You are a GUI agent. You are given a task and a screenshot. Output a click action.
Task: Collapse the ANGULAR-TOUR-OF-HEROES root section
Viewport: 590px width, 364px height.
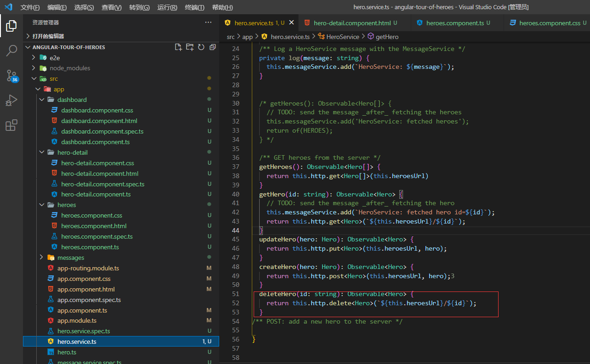(x=28, y=47)
